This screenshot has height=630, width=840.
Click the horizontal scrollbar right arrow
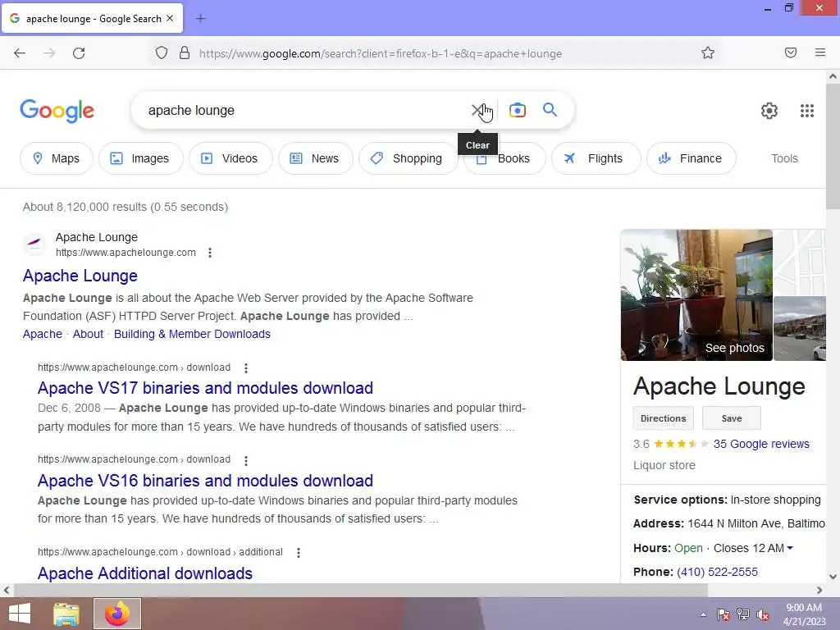(819, 591)
